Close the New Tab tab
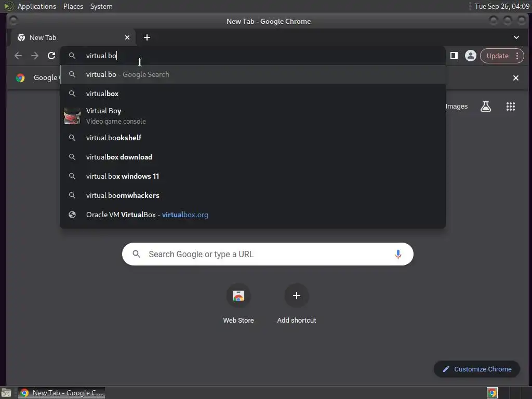Screen dimensions: 532x399 click(127, 37)
